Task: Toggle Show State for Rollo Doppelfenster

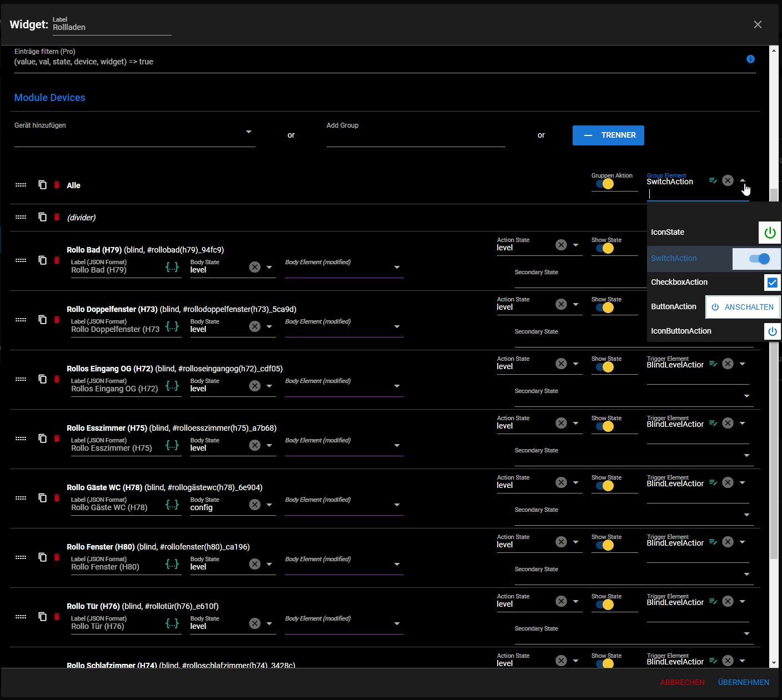Action: (605, 308)
